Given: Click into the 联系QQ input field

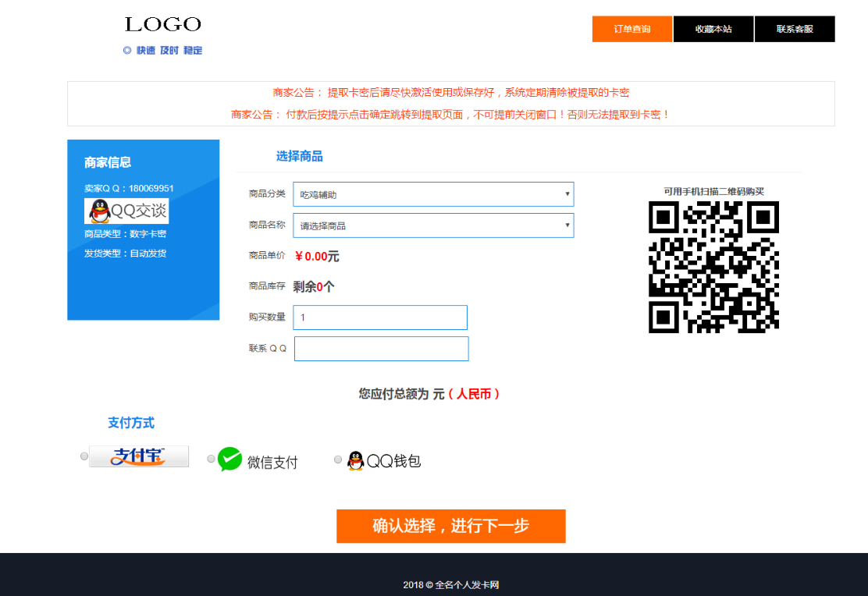Looking at the screenshot, I should [x=382, y=349].
